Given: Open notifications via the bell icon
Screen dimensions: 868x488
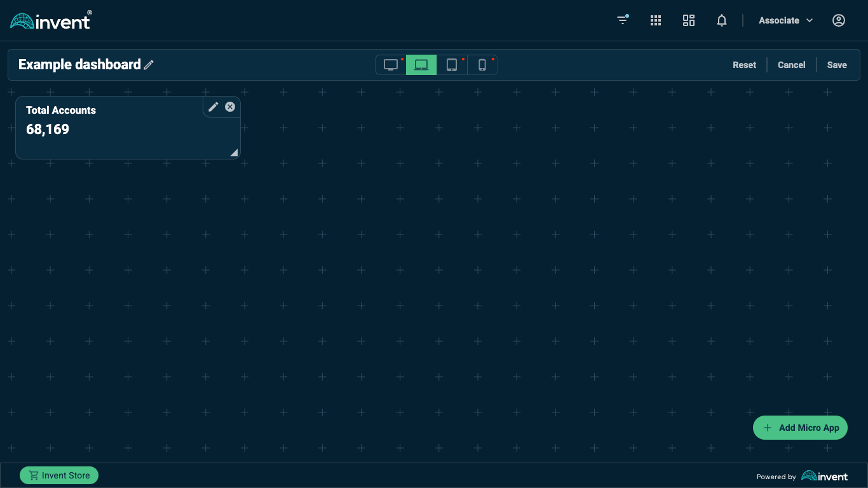Looking at the screenshot, I should [x=722, y=20].
